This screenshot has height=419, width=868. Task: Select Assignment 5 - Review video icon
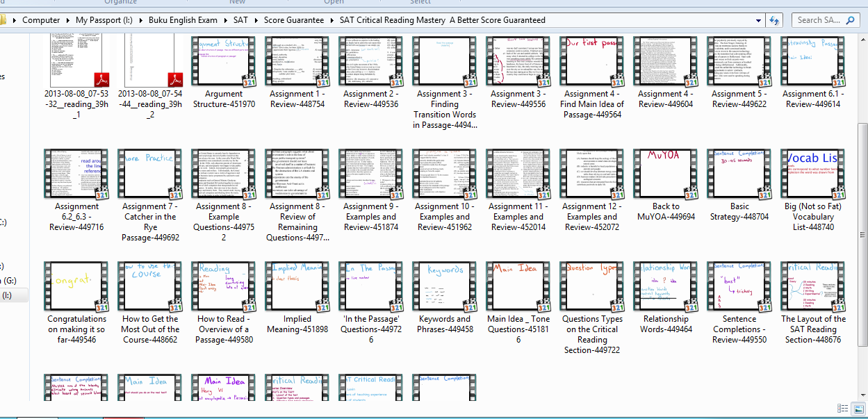[739, 61]
